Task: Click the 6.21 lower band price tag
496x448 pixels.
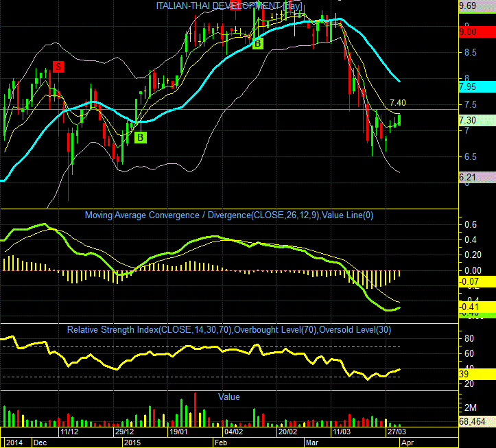Action: [477, 178]
